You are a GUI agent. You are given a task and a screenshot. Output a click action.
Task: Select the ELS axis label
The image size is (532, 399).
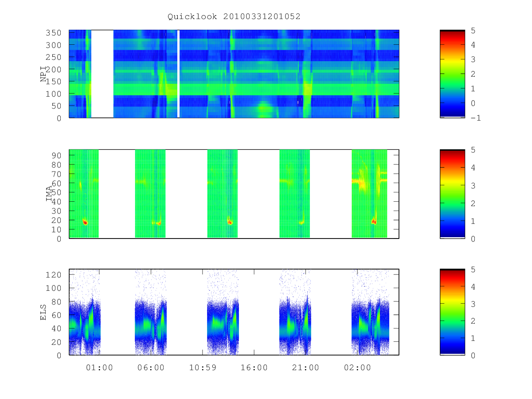coord(44,312)
